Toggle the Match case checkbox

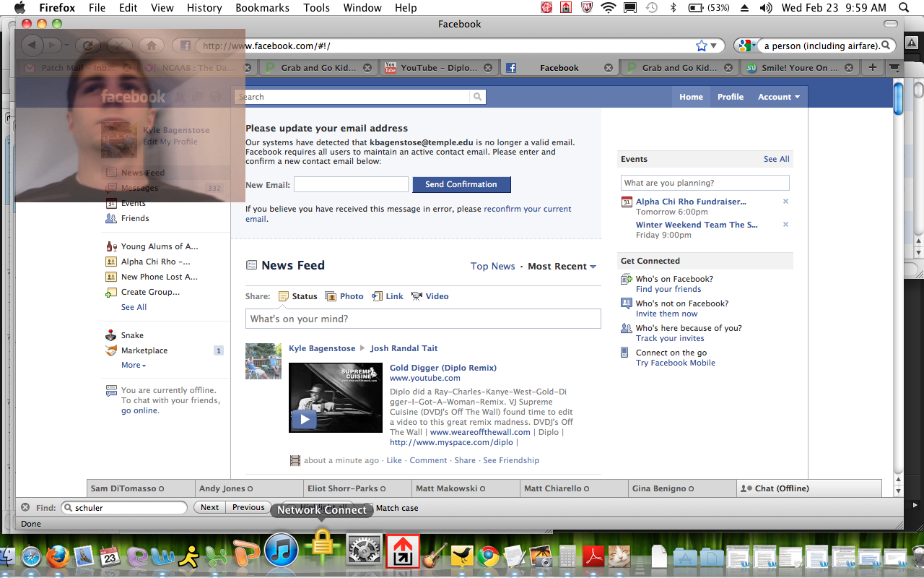pyautogui.click(x=368, y=508)
